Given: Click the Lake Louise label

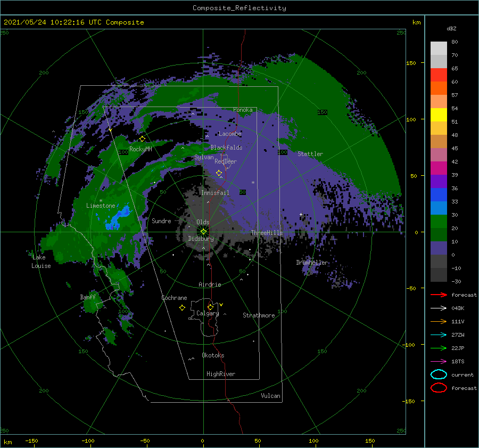Looking at the screenshot, I should pyautogui.click(x=41, y=262).
